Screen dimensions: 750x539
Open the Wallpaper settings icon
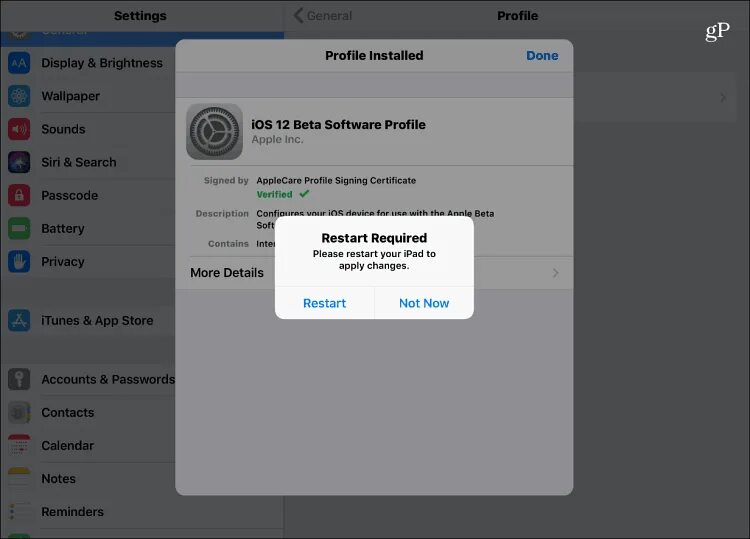click(x=19, y=96)
